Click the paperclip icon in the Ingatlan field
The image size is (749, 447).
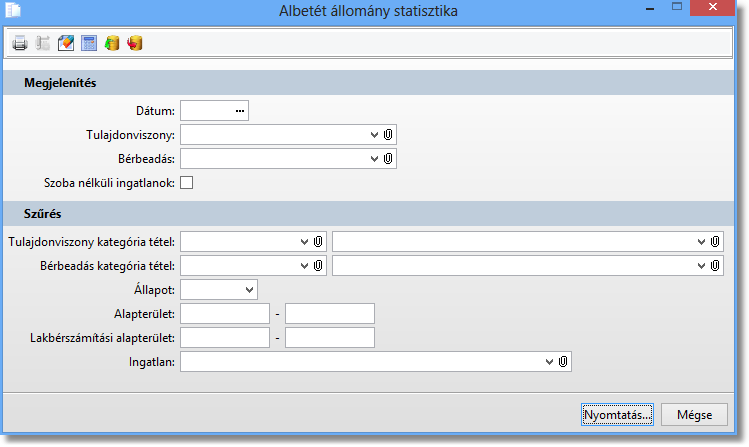point(563,362)
